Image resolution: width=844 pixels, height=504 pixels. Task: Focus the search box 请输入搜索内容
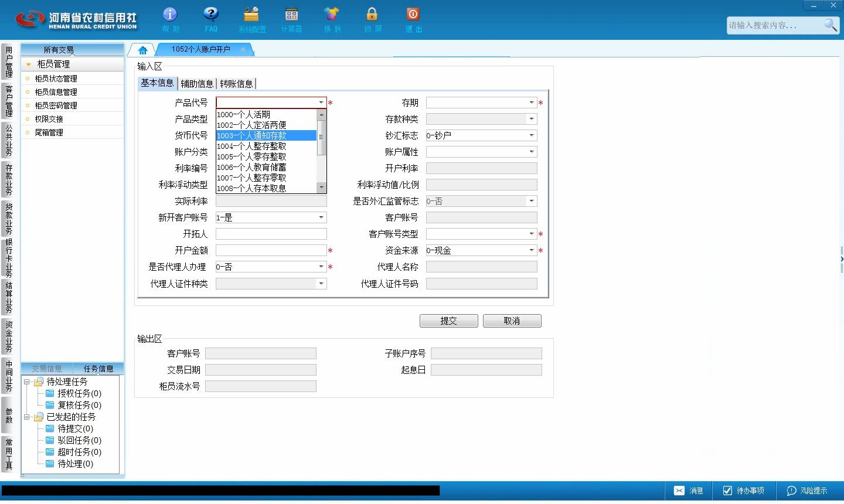[x=775, y=25]
